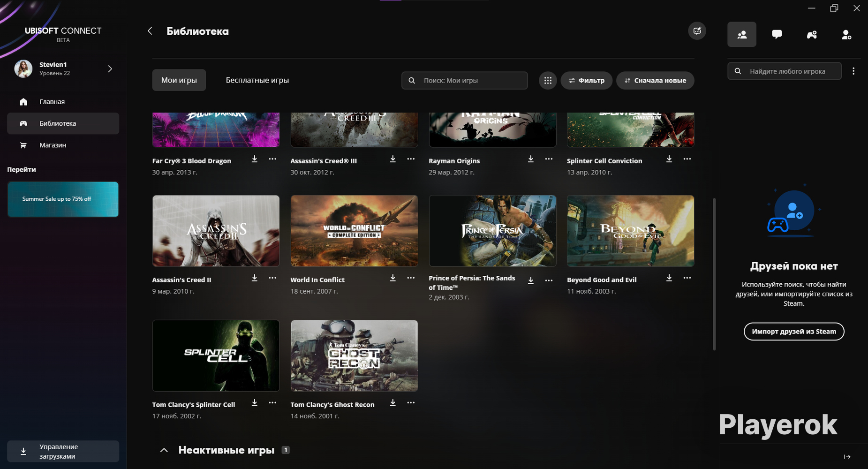Click the Поиск: Мои игры search field
868x469 pixels.
465,81
